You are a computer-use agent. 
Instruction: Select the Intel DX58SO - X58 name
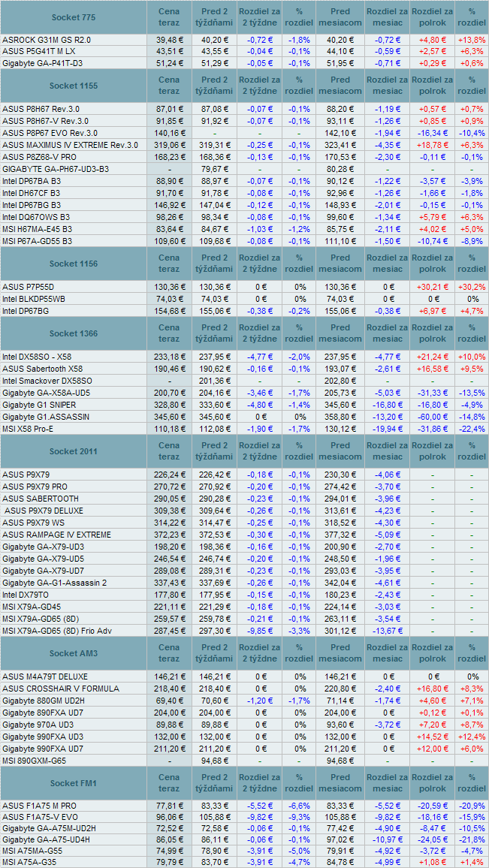point(38,357)
